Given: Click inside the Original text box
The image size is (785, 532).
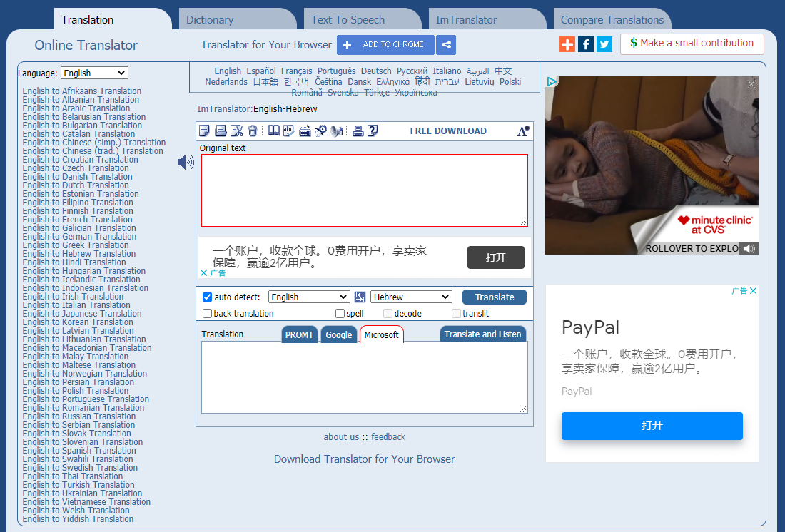Looking at the screenshot, I should pos(365,190).
